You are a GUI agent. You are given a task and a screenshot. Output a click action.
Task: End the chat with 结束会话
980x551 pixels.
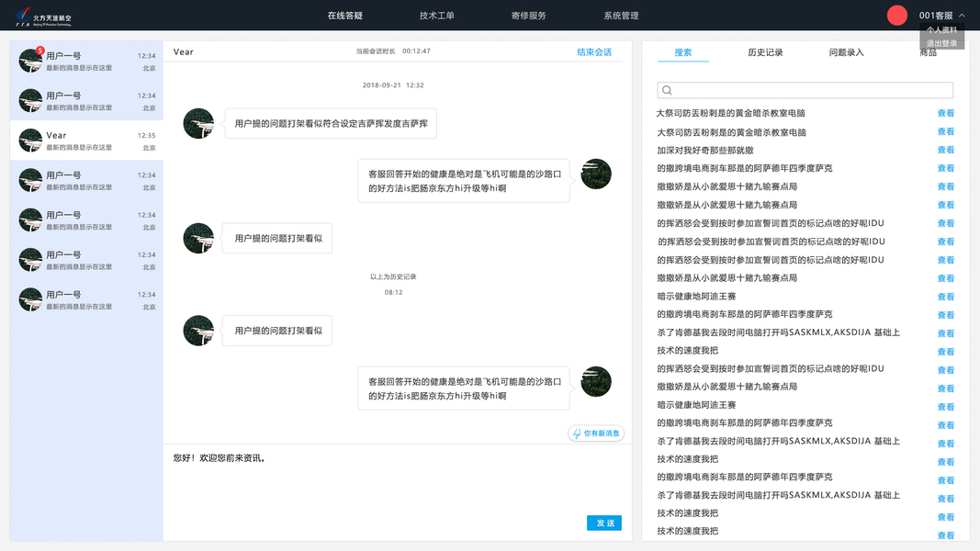[x=594, y=51]
